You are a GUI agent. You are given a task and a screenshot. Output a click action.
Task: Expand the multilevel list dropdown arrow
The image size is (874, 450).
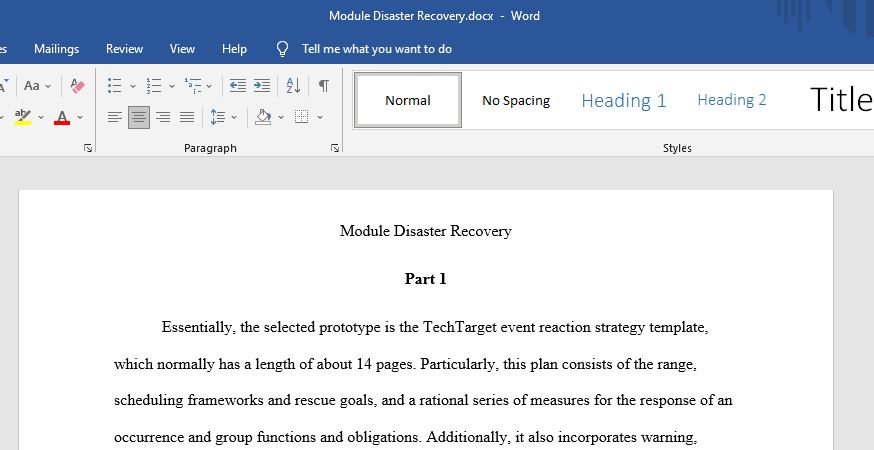click(209, 86)
